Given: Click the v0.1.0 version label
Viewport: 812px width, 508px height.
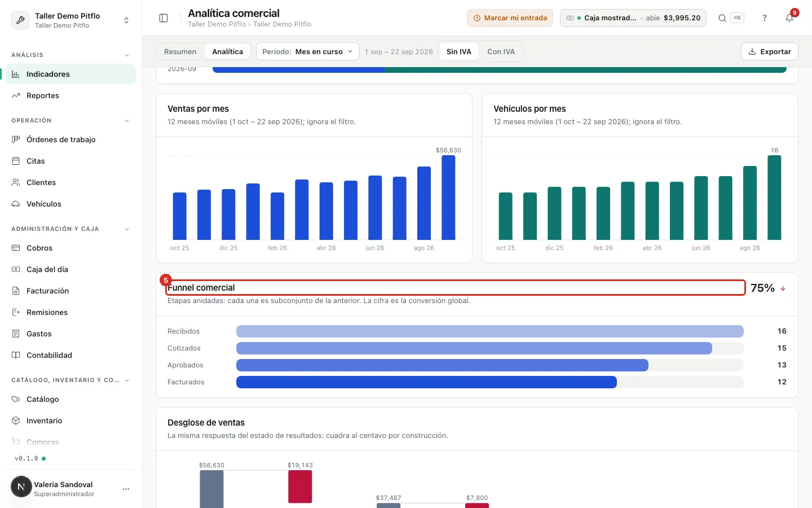Looking at the screenshot, I should (x=27, y=458).
